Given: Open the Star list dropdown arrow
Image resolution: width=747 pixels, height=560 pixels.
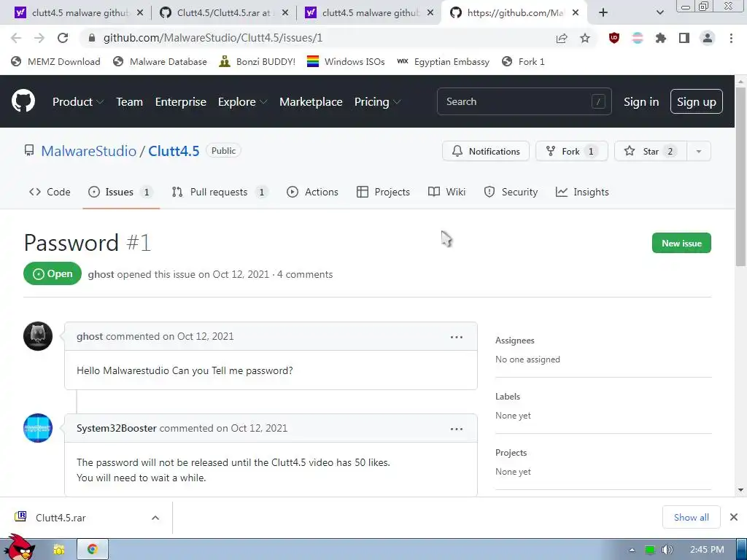Looking at the screenshot, I should click(x=699, y=152).
